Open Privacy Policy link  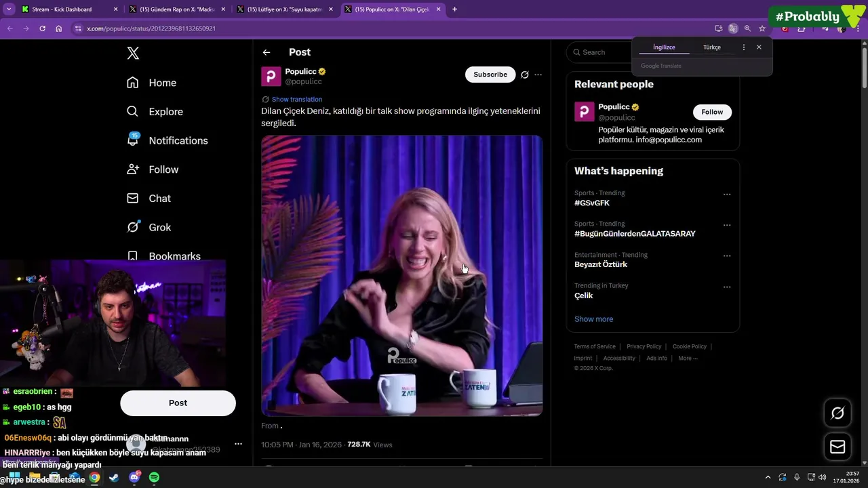tap(644, 346)
